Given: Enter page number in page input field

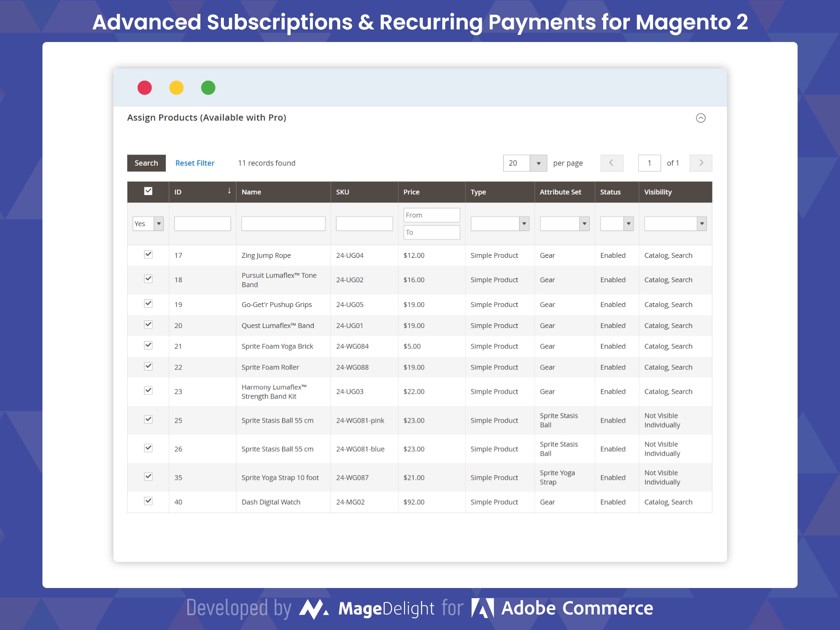Looking at the screenshot, I should pyautogui.click(x=649, y=163).
